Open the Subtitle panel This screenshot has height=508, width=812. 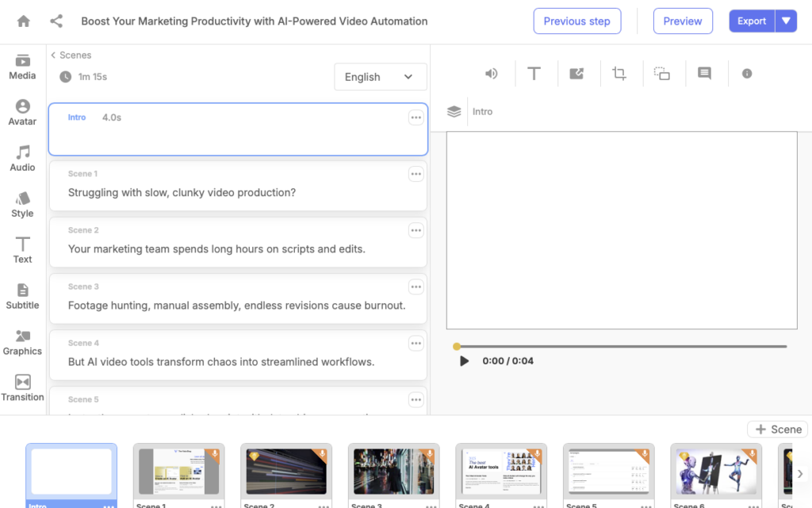(21, 295)
